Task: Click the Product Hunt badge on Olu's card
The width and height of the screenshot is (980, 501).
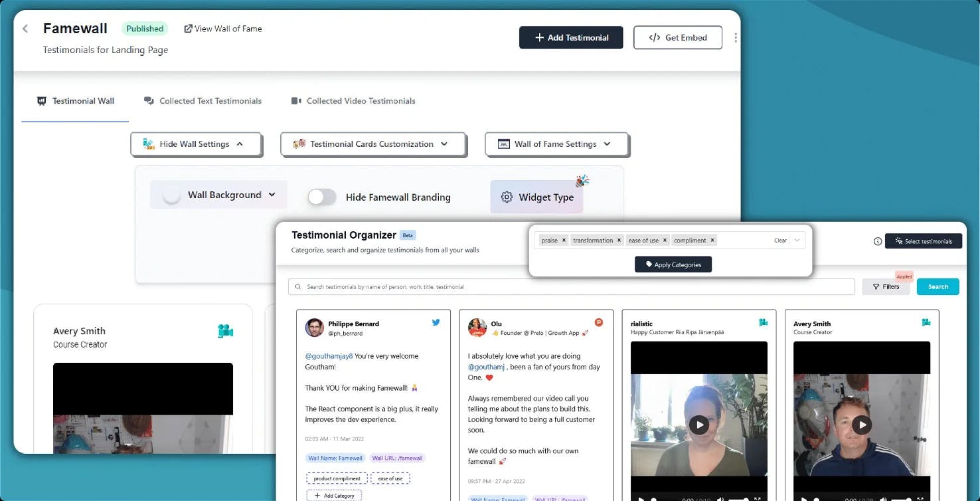Action: point(598,323)
